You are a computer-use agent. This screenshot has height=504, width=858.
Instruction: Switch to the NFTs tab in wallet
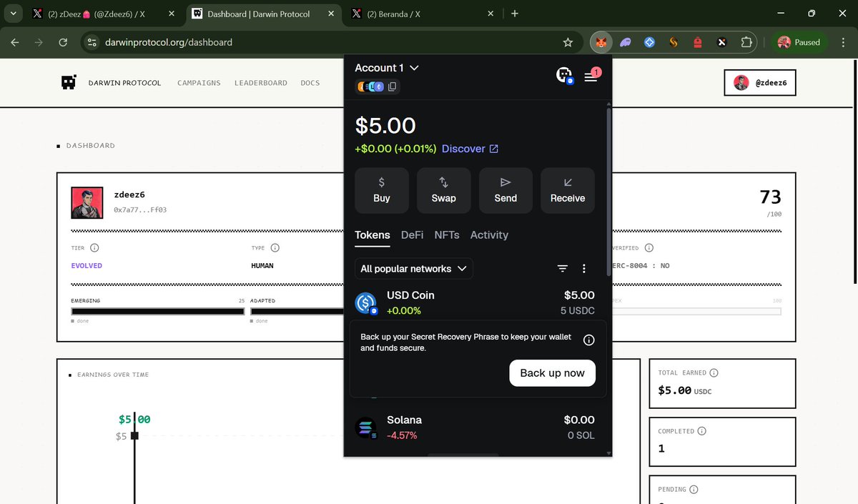pos(447,234)
